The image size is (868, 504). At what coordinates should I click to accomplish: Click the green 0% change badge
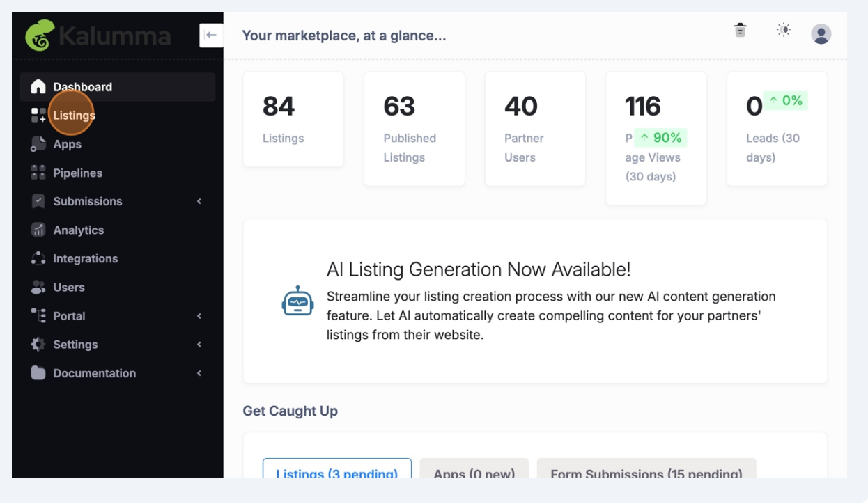point(786,101)
